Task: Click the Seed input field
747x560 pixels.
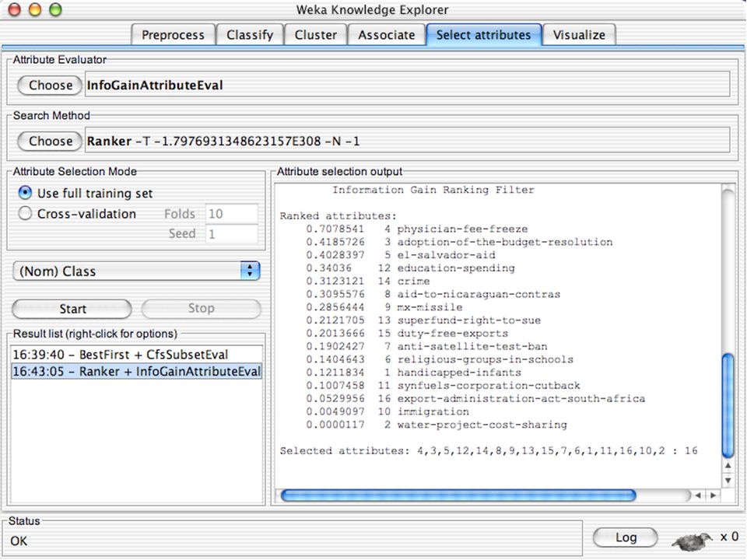Action: coord(232,234)
